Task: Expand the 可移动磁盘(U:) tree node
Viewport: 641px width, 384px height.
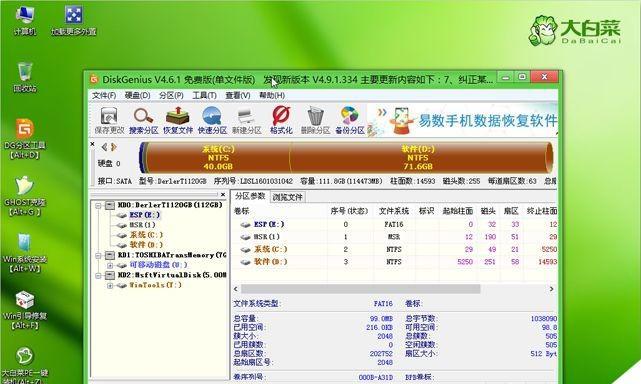Action: pos(110,265)
